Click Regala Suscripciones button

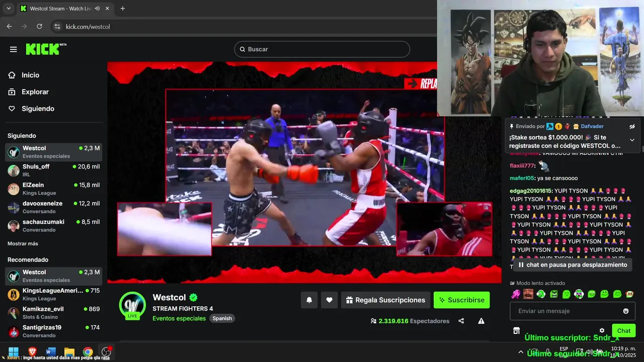tap(385, 300)
